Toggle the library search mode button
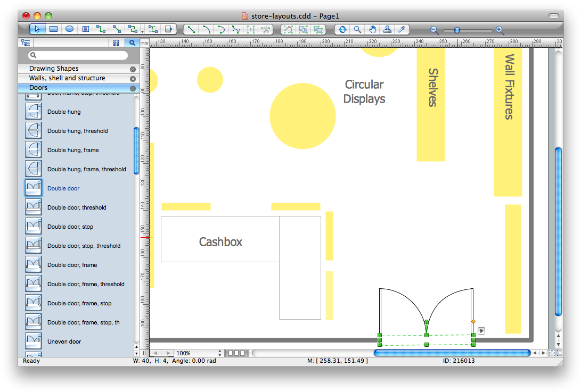The height and width of the screenshot is (392, 581). pos(132,43)
